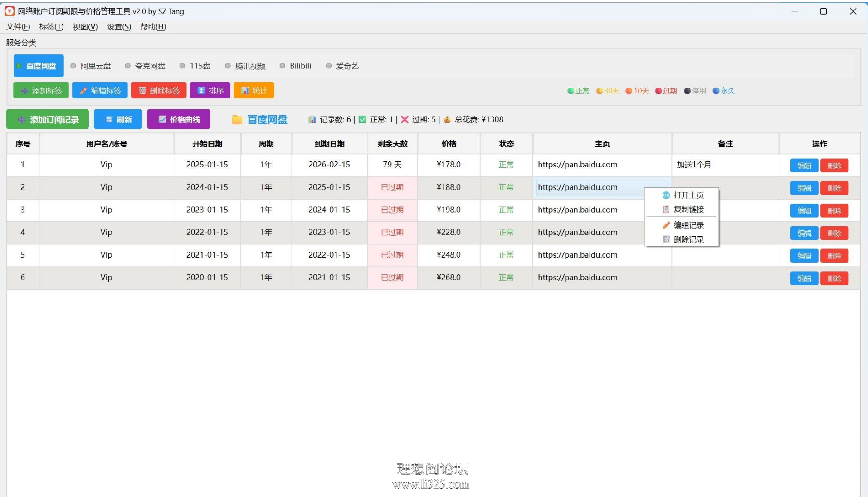Viewport: 868px width, 497px height.
Task: Open the 视图(V) menu
Action: (x=85, y=27)
